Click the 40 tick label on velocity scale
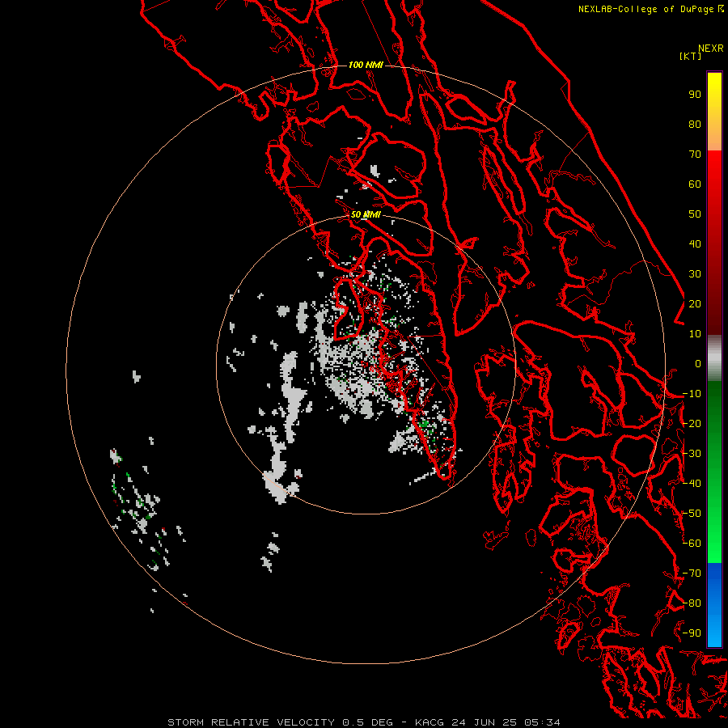The image size is (728, 728). 695,244
